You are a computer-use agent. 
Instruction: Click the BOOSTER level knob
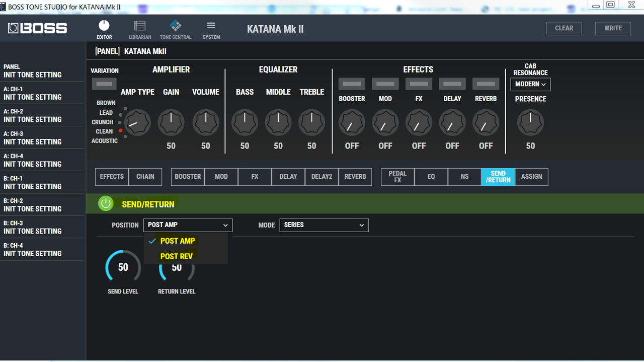pyautogui.click(x=352, y=122)
